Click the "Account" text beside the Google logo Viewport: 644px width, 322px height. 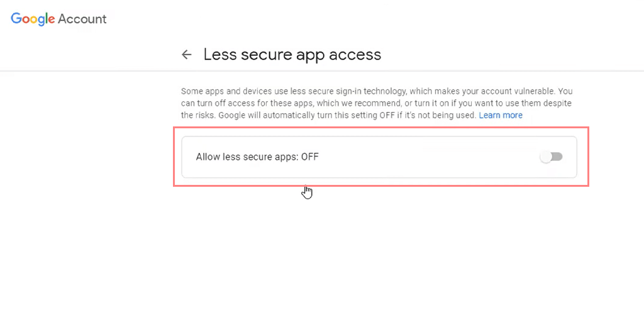pyautogui.click(x=82, y=19)
